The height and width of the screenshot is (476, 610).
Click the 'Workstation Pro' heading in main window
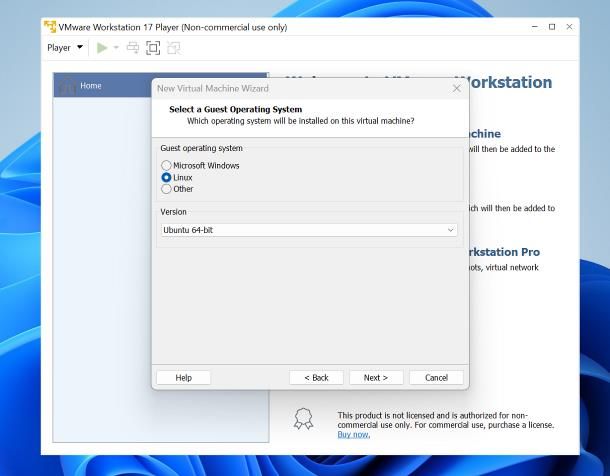pyautogui.click(x=505, y=252)
